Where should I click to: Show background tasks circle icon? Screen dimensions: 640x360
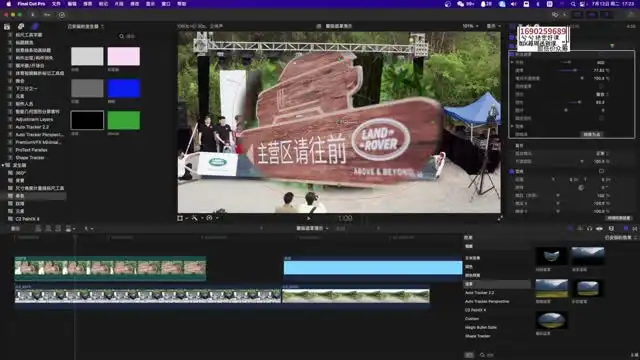62,15
